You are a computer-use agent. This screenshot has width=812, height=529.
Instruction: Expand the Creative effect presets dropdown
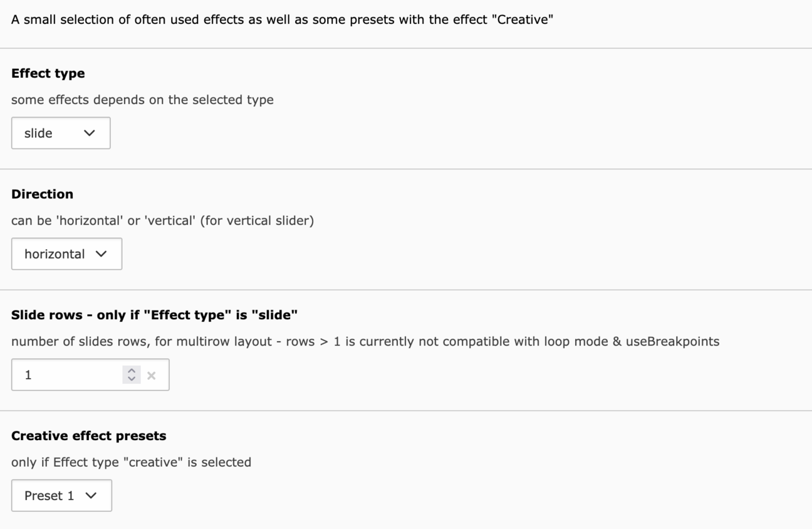click(x=61, y=495)
